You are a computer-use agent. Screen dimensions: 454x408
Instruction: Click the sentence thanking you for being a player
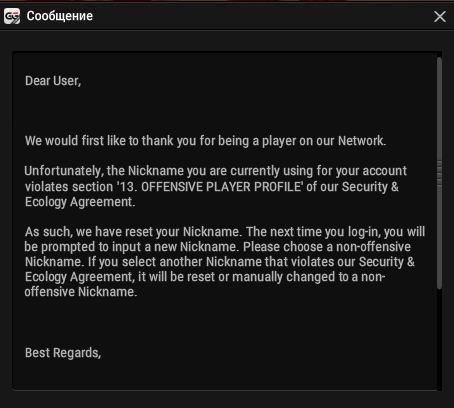pos(206,141)
